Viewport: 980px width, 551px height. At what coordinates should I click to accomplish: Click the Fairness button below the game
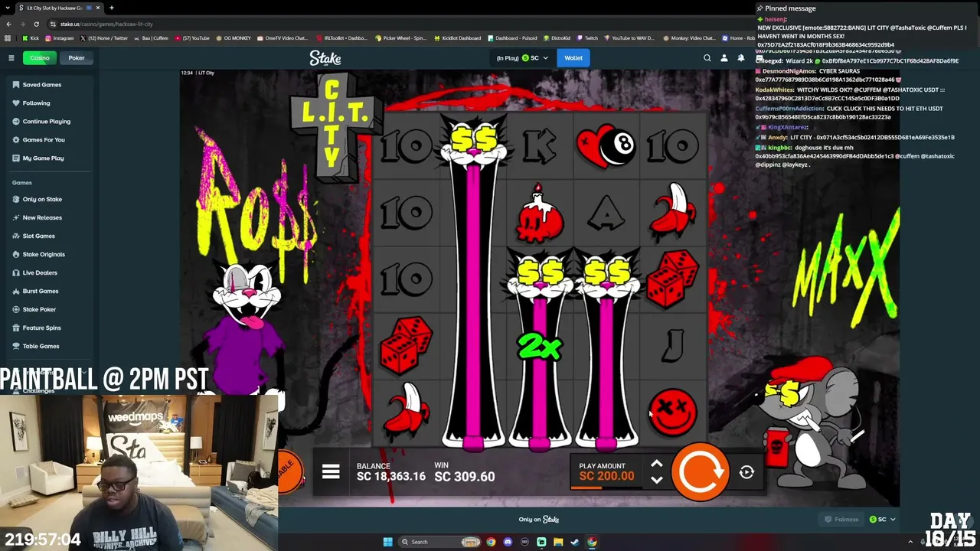click(x=841, y=520)
